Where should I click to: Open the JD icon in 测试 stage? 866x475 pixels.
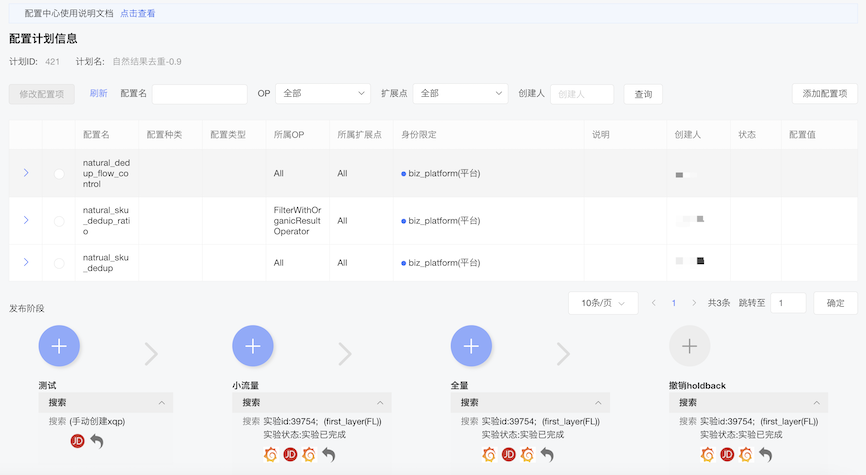[77, 441]
